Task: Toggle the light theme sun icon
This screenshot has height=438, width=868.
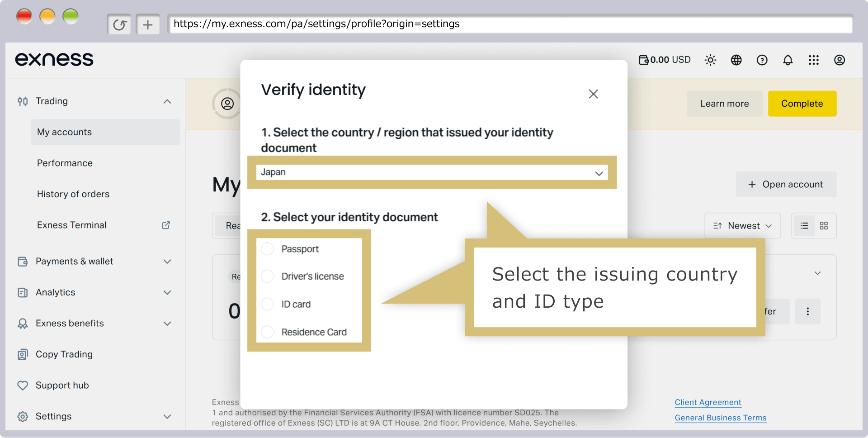Action: click(710, 60)
